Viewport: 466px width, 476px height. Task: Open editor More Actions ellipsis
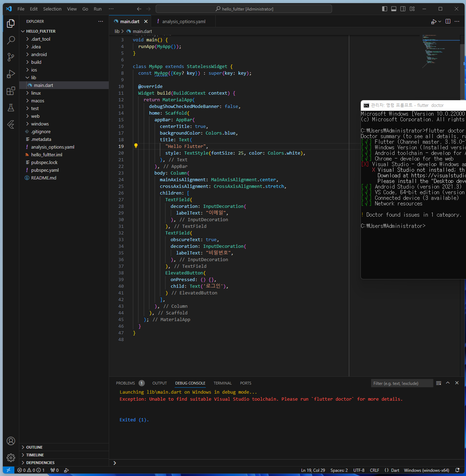tap(457, 21)
